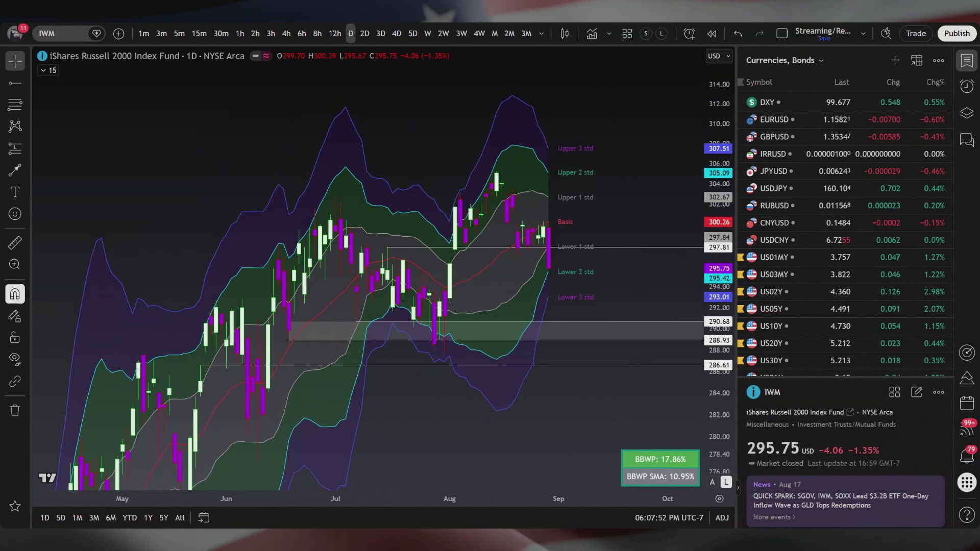
Task: Select the ruler measure tool
Action: pos(15,243)
